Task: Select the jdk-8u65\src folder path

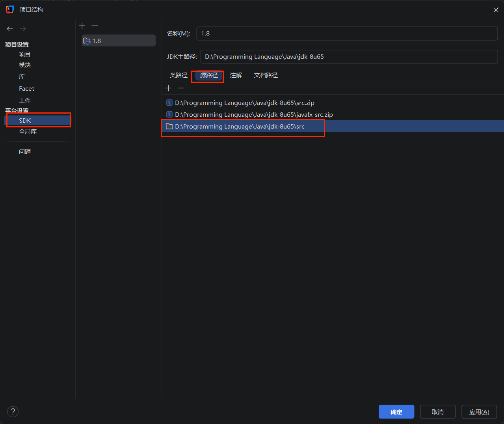Action: click(x=333, y=126)
